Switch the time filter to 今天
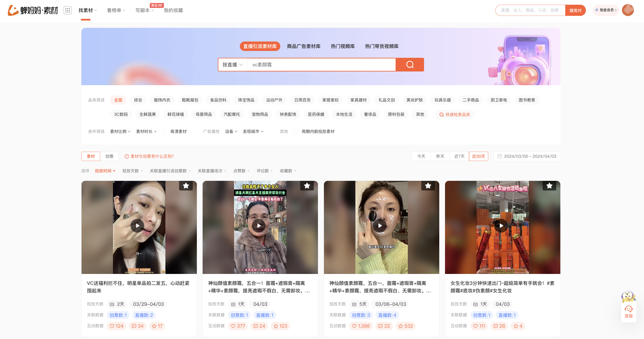The height and width of the screenshot is (339, 644). pyautogui.click(x=421, y=156)
